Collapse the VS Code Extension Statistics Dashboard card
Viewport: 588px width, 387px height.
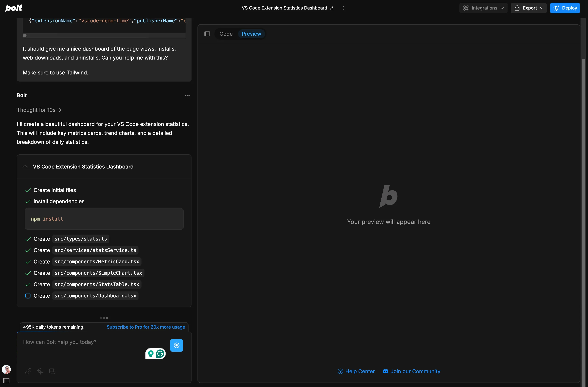pos(25,167)
